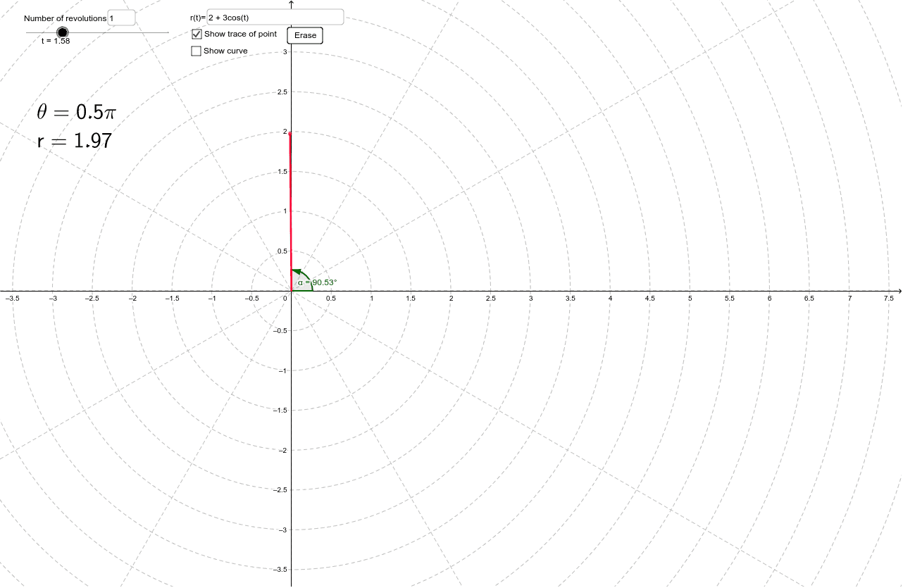Click the r(t)= label
This screenshot has width=903, height=588.
pyautogui.click(x=197, y=18)
